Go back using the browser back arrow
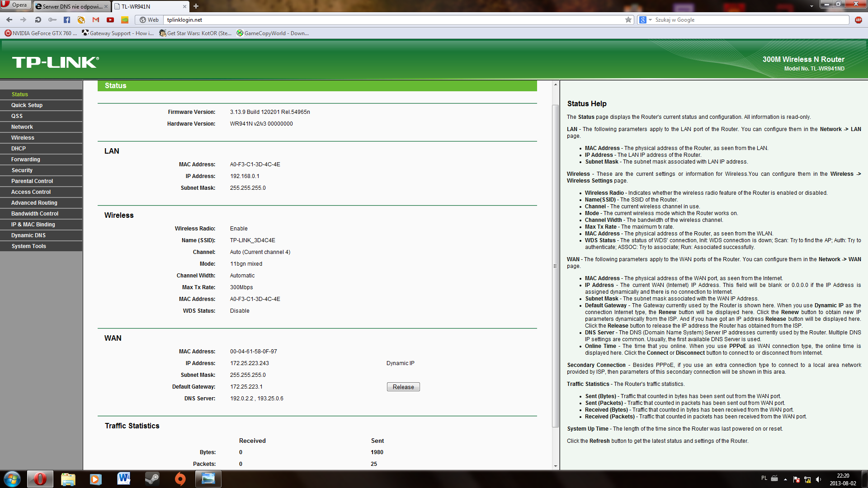This screenshot has height=488, width=868. tap(9, 20)
